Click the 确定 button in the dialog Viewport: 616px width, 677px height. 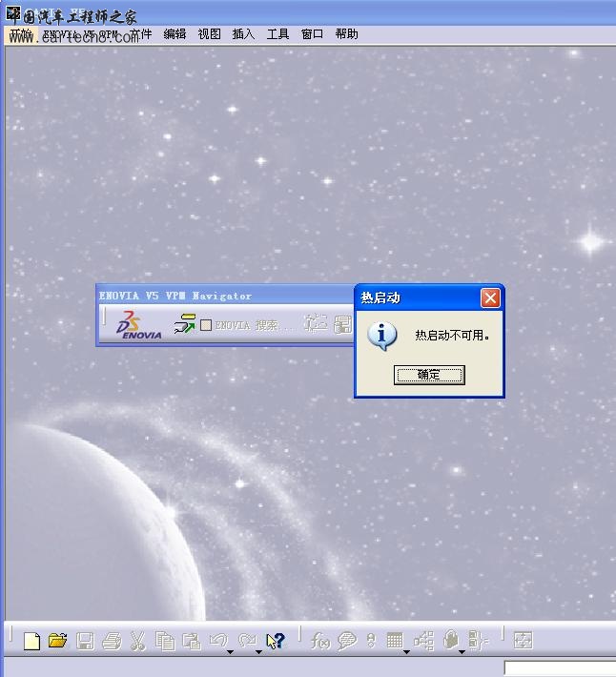tap(429, 375)
